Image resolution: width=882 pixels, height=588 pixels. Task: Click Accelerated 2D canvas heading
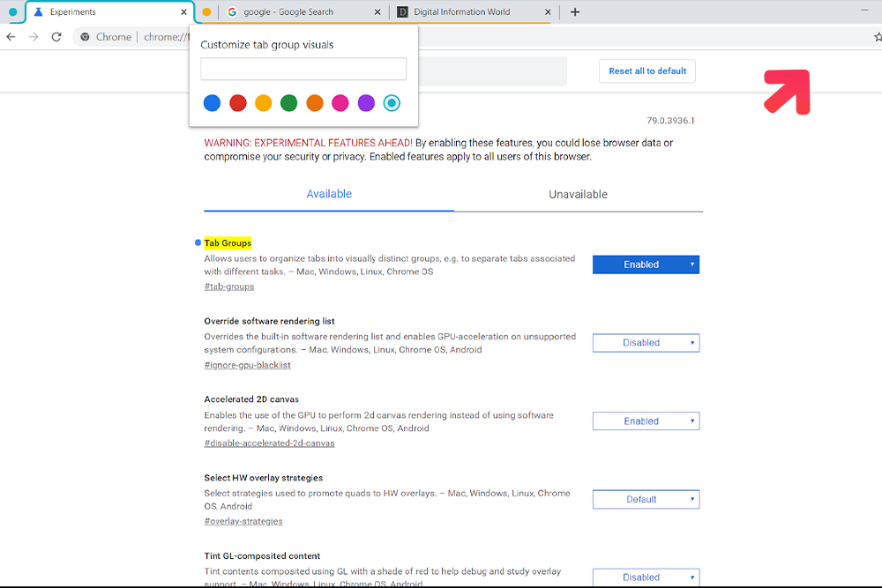(251, 399)
